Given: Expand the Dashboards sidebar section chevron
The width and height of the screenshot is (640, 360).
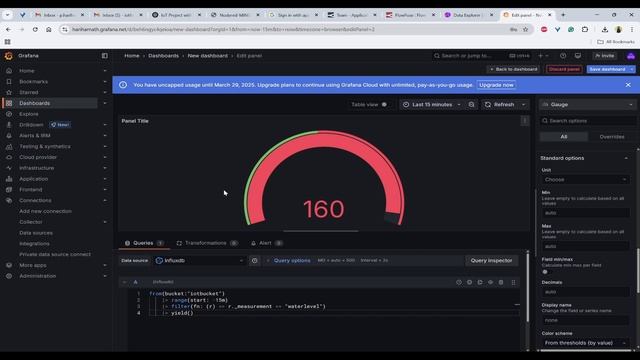Looking at the screenshot, I should click(x=105, y=103).
